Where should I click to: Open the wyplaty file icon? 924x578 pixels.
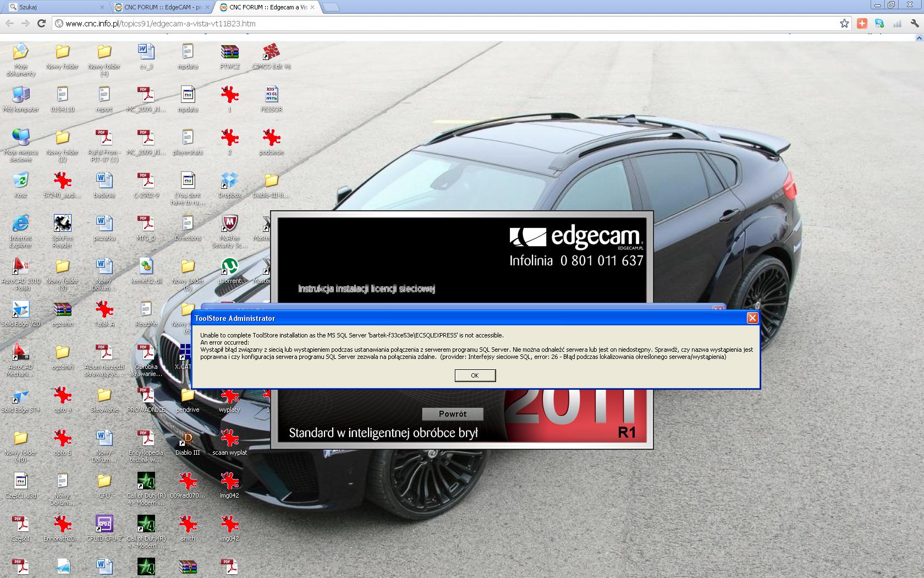click(229, 400)
